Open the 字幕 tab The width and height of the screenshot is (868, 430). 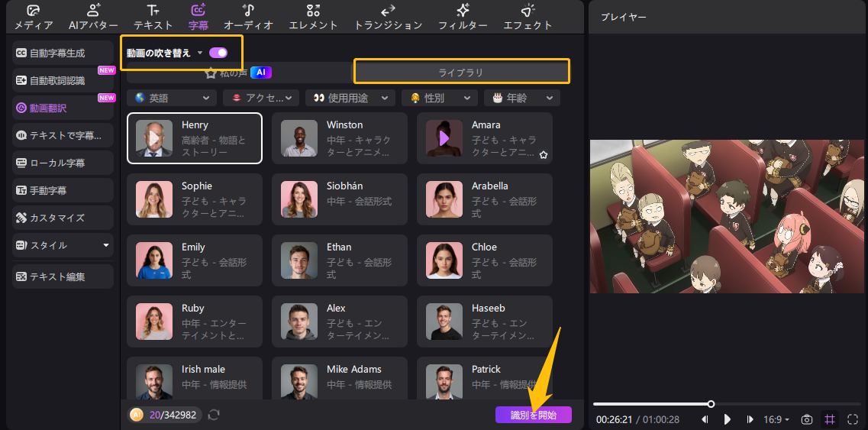coord(198,17)
